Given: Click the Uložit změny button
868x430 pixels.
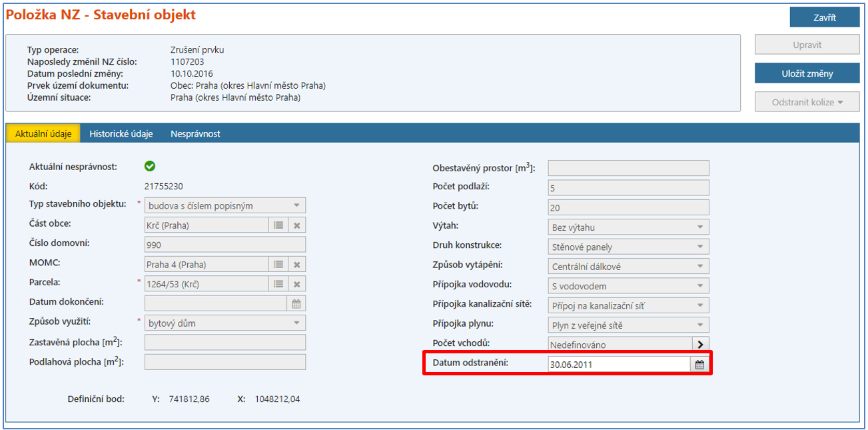Looking at the screenshot, I should tap(807, 73).
